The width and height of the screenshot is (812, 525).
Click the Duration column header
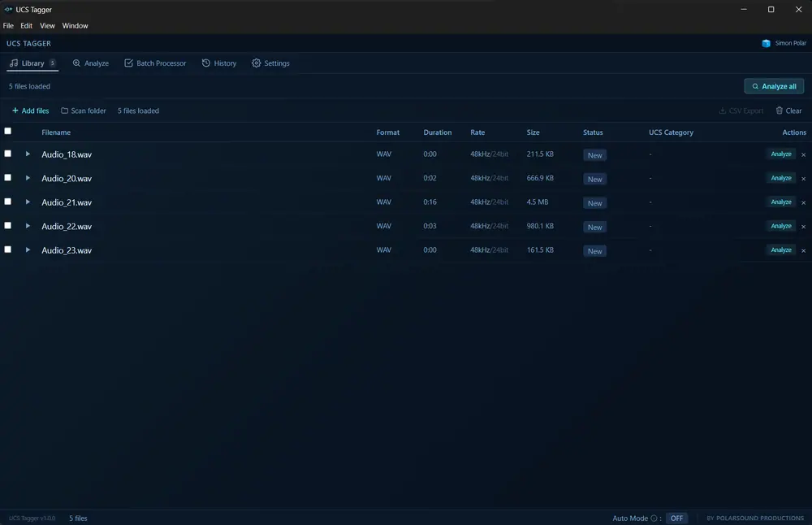pyautogui.click(x=437, y=132)
